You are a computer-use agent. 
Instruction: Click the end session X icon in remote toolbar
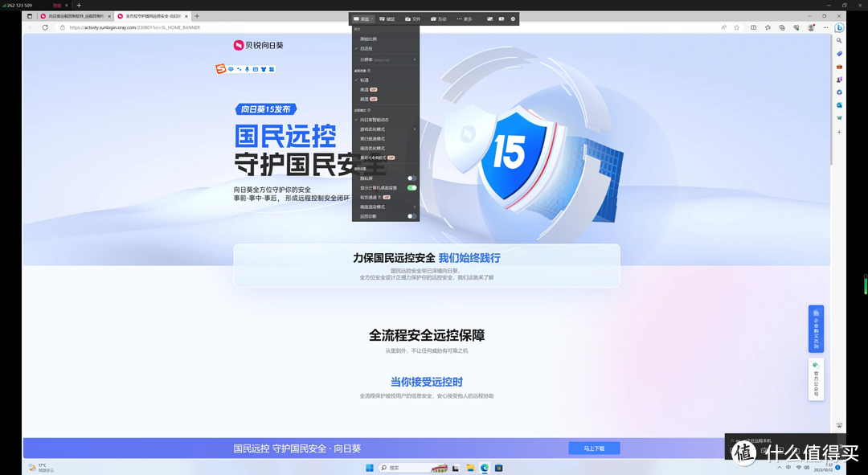513,18
